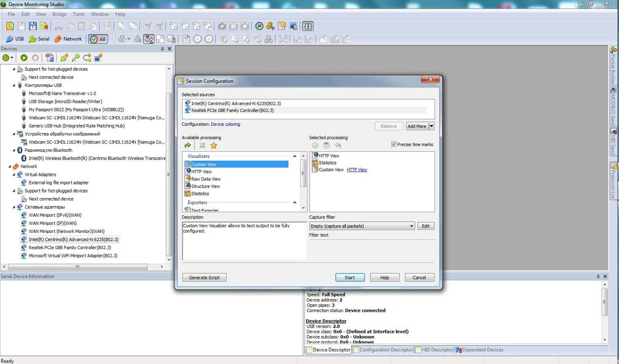
Task: Open the File menu
Action: tap(11, 14)
